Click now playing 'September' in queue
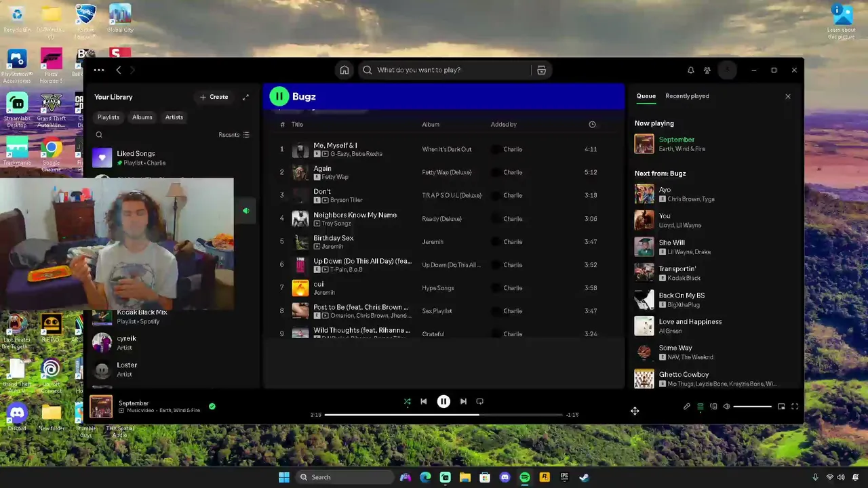This screenshot has width=868, height=488. pos(714,144)
